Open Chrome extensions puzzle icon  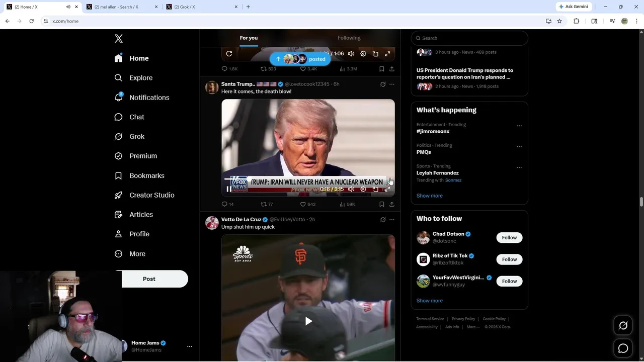click(577, 21)
